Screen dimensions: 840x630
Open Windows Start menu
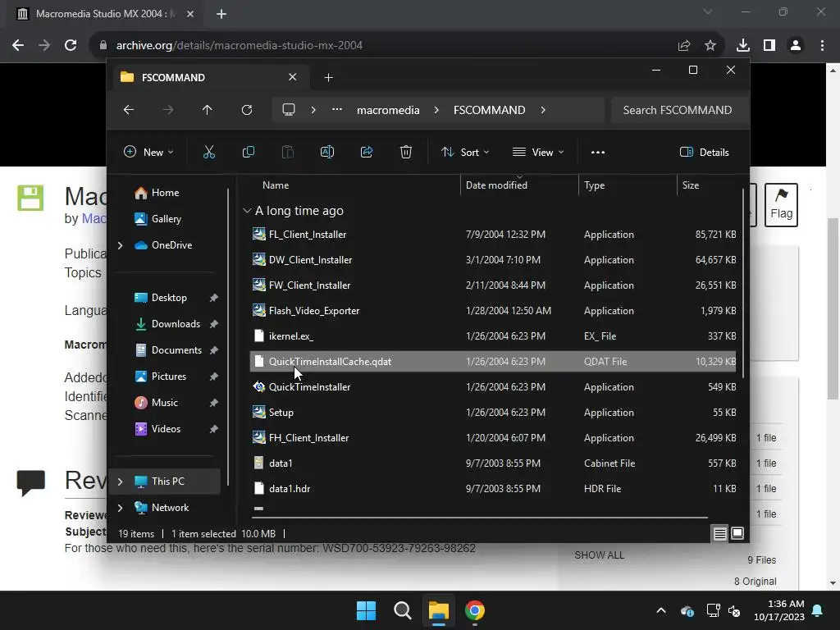[367, 610]
